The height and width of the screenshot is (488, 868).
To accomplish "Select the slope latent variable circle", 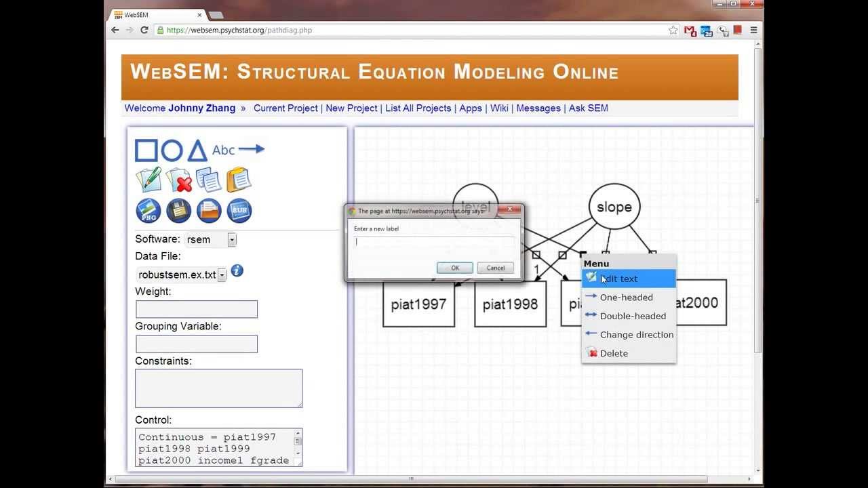I will click(614, 207).
